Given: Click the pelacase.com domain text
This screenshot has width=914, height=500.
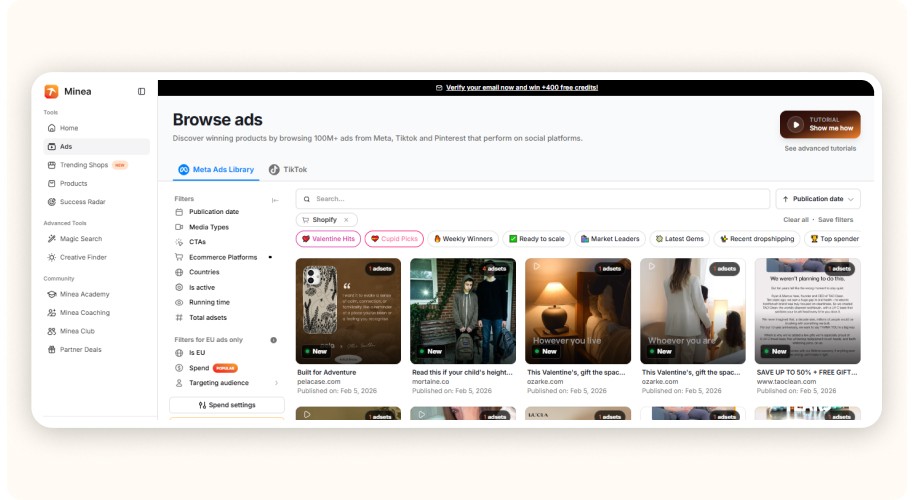Looking at the screenshot, I should pos(319,382).
